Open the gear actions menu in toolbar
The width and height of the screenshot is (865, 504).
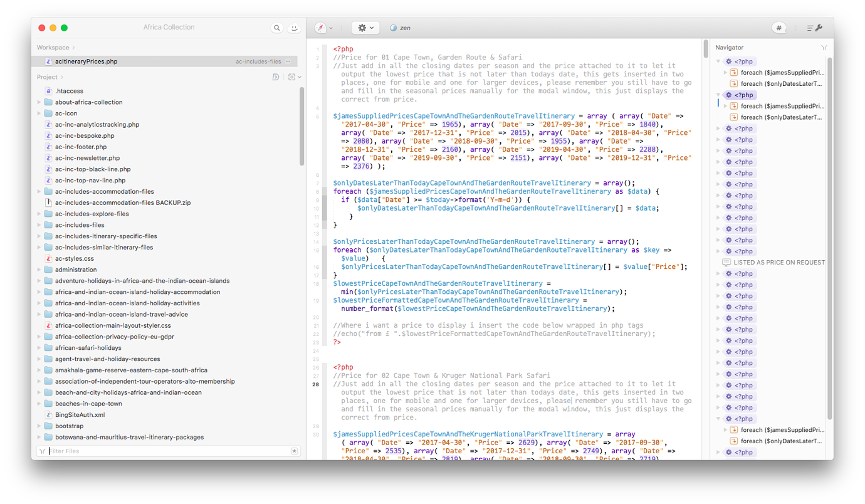pyautogui.click(x=365, y=28)
